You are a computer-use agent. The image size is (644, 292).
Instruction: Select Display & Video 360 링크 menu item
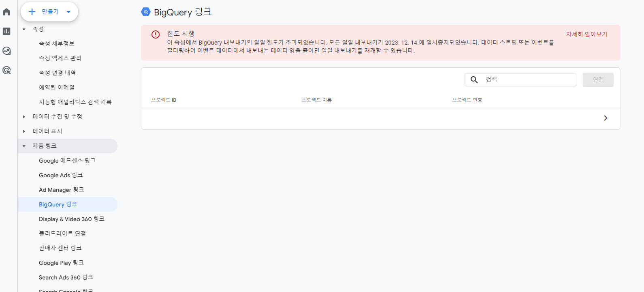(72, 219)
